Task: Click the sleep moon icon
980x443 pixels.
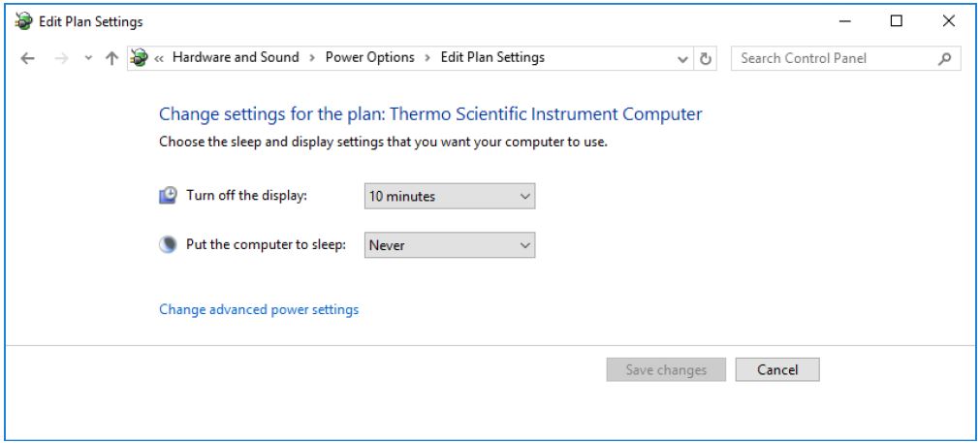Action: [x=168, y=245]
